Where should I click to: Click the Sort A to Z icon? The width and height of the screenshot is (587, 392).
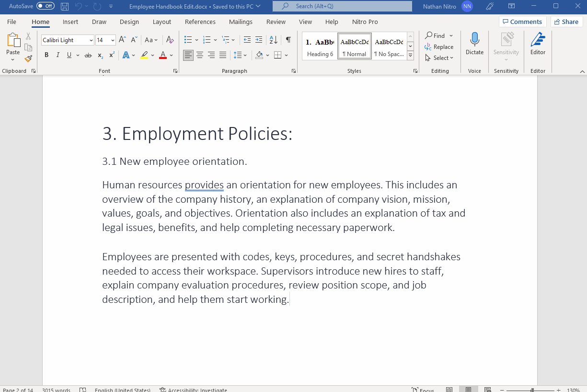click(x=273, y=40)
